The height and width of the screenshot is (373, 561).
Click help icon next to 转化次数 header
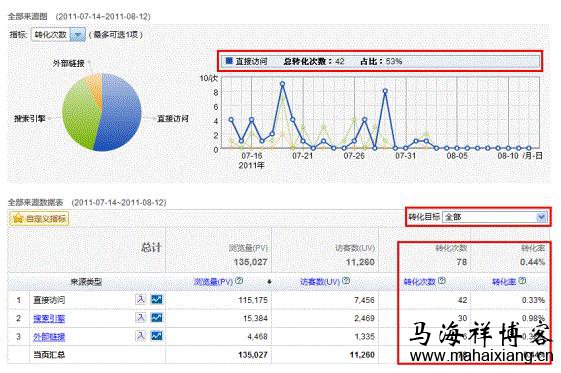tap(442, 281)
